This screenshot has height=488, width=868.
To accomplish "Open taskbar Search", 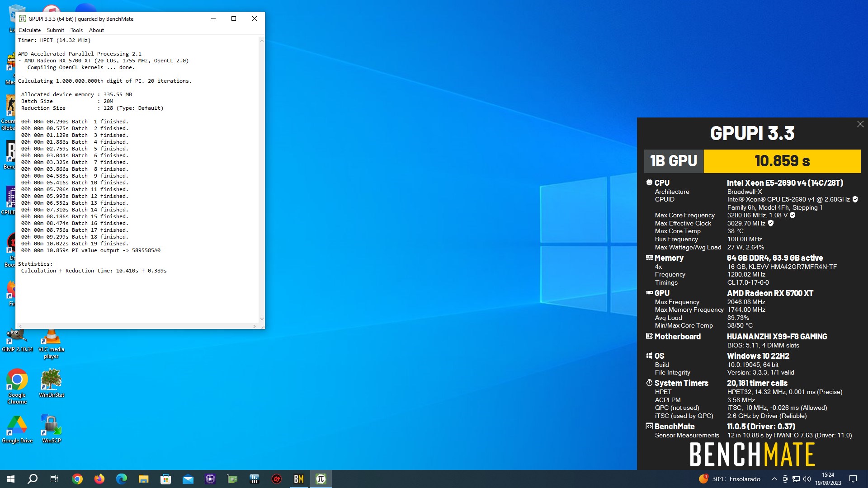I will (x=33, y=479).
